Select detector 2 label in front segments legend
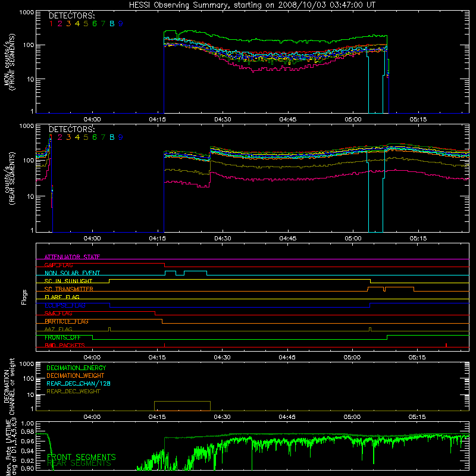This screenshot has width=476, height=476. click(60, 24)
